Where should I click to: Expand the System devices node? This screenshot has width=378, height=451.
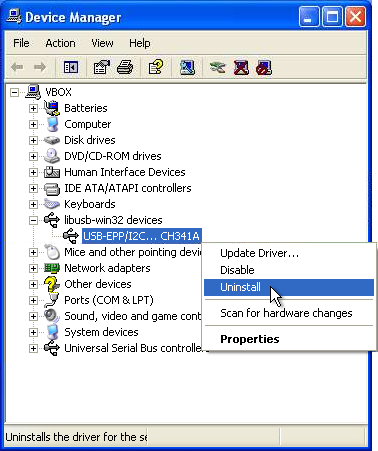(x=33, y=332)
